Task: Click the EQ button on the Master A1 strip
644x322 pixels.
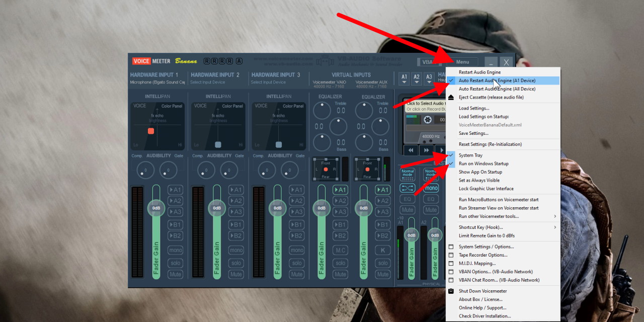Action: pos(409,199)
